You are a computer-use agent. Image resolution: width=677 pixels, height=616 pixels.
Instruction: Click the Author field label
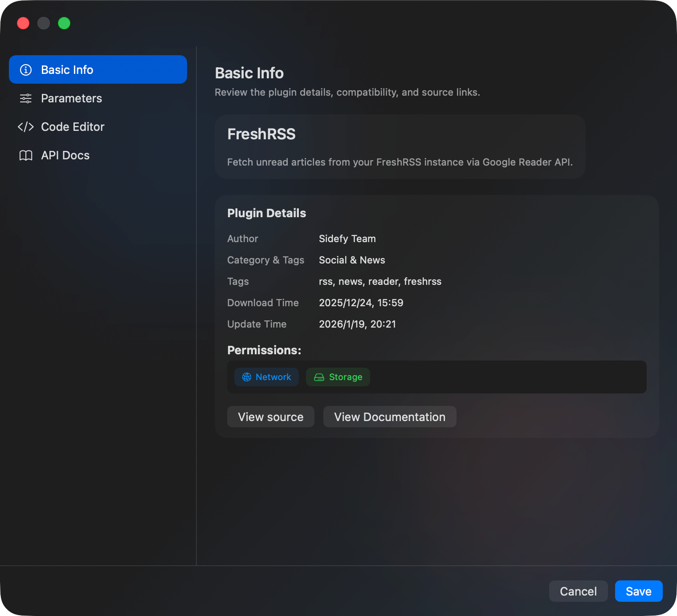click(243, 239)
